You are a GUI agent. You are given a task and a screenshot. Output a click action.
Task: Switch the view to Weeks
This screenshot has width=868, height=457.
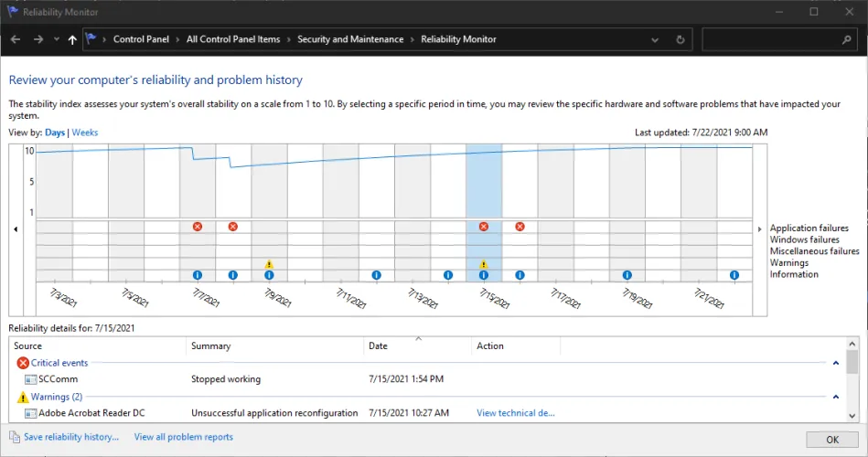click(85, 133)
